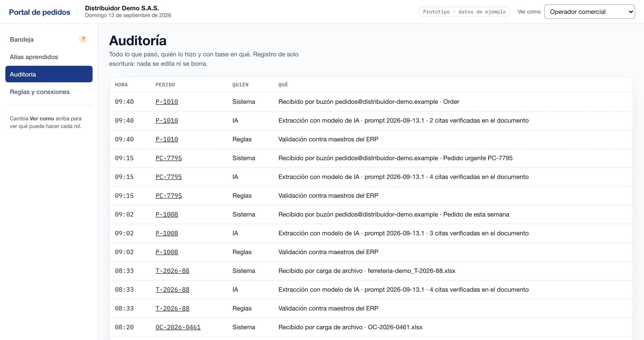644x340 pixels.
Task: Click the PEDIDO column header
Action: tap(165, 85)
